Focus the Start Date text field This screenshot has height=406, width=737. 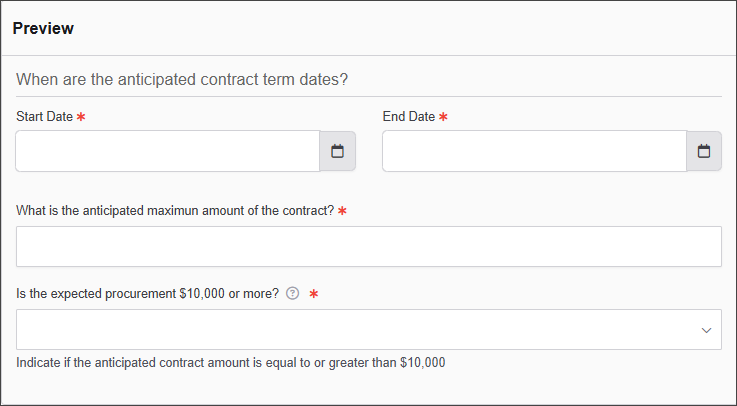pyautogui.click(x=168, y=151)
